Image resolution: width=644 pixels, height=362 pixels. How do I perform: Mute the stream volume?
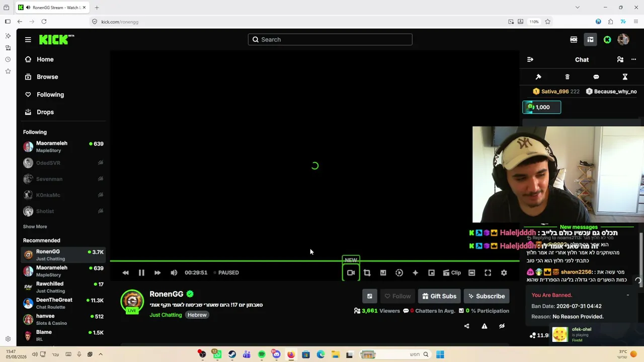pos(174,273)
